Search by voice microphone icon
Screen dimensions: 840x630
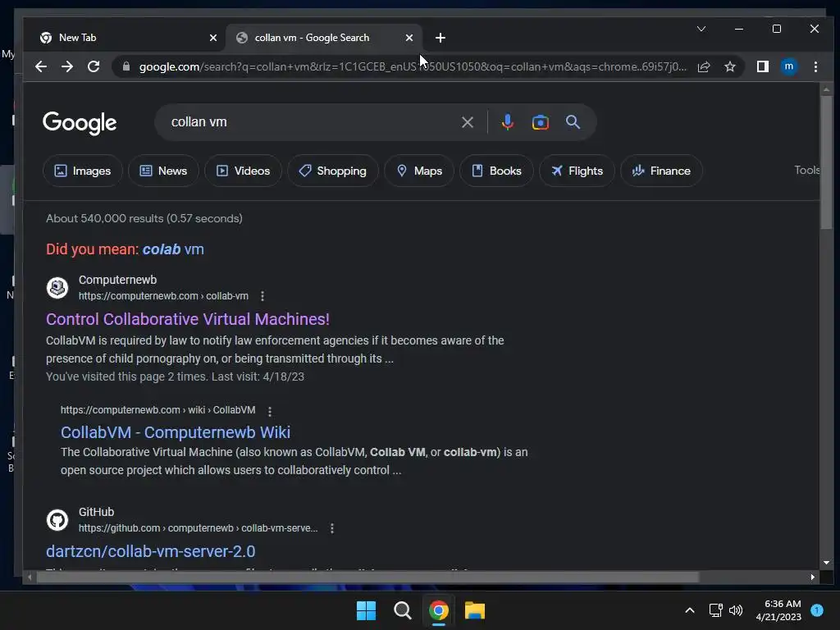tap(507, 122)
